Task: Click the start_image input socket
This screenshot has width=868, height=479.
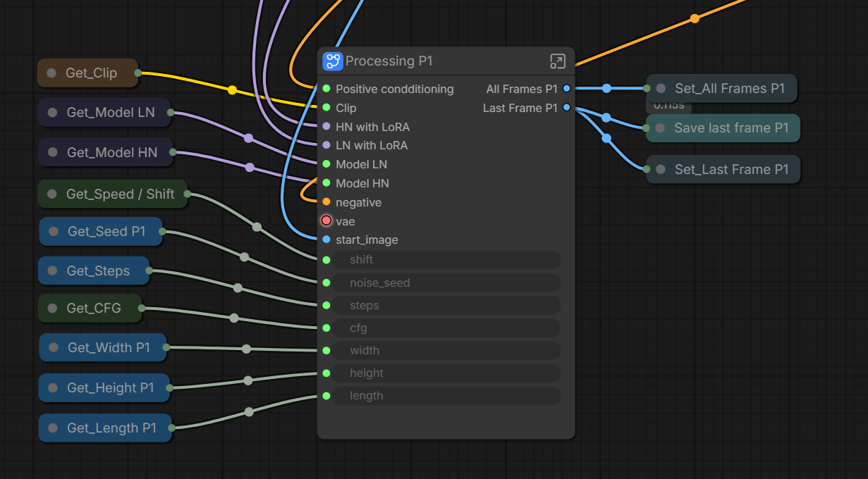Action: pos(326,240)
